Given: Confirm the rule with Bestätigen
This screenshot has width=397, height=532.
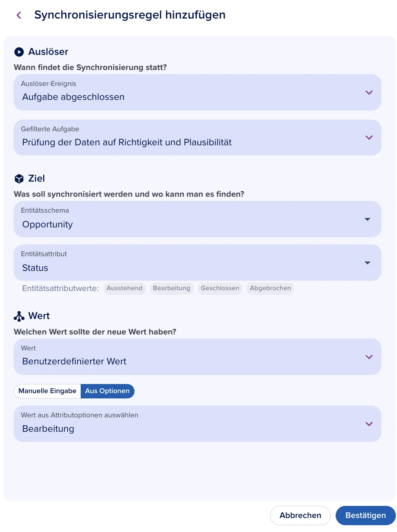Looking at the screenshot, I should [x=366, y=515].
